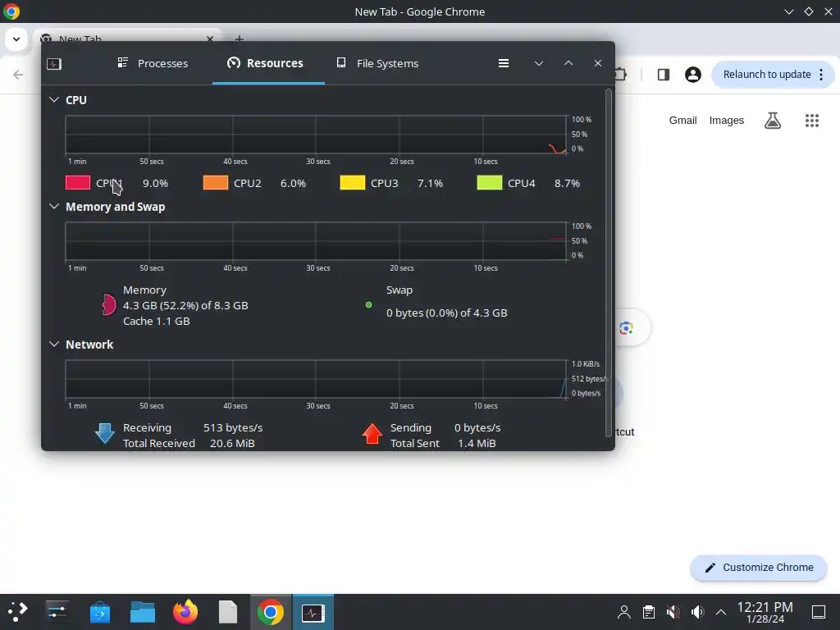This screenshot has height=630, width=840.
Task: Click the CPU4 8.7% usage value
Action: pyautogui.click(x=567, y=183)
